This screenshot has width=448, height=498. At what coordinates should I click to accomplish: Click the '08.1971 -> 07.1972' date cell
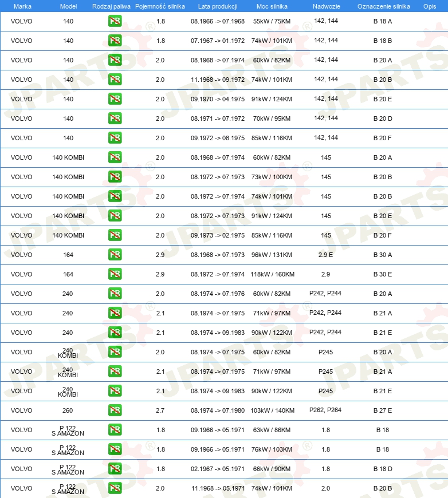[x=218, y=118]
